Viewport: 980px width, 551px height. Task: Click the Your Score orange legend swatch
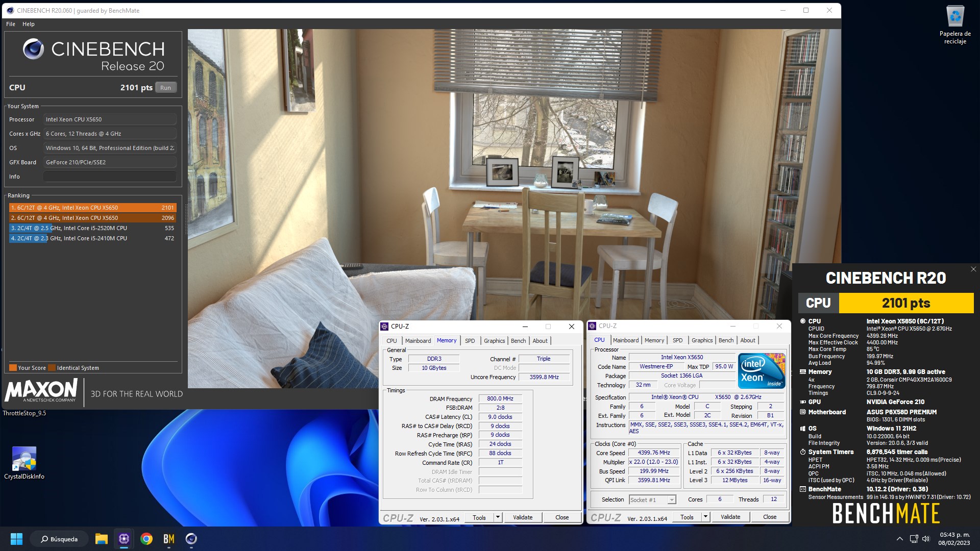pos(13,368)
